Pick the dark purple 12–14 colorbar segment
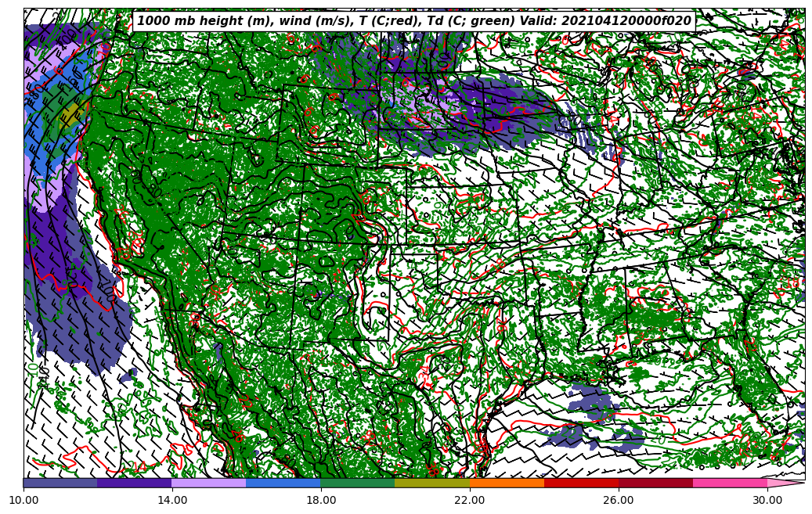This screenshot has height=514, width=812. 134,483
